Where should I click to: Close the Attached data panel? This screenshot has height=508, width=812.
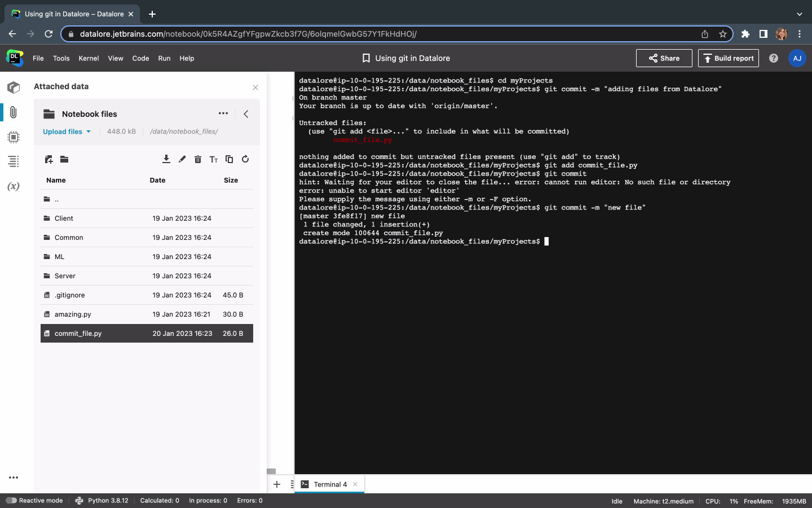point(255,87)
